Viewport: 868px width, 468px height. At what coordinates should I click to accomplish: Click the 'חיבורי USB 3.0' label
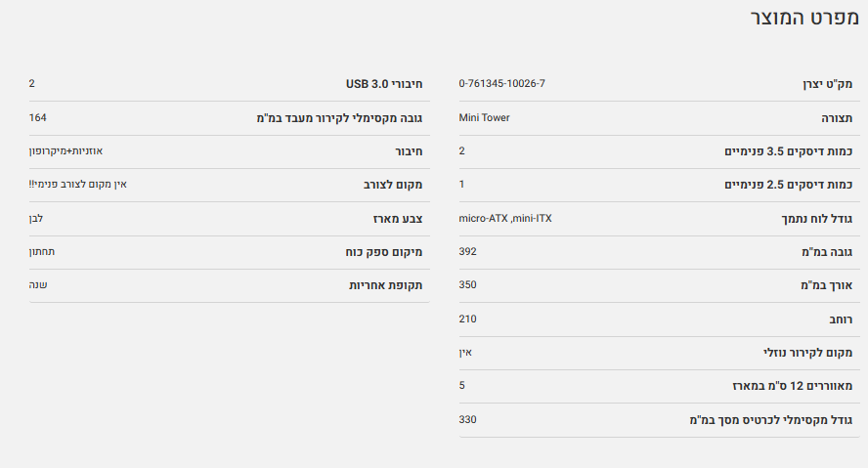[387, 85]
